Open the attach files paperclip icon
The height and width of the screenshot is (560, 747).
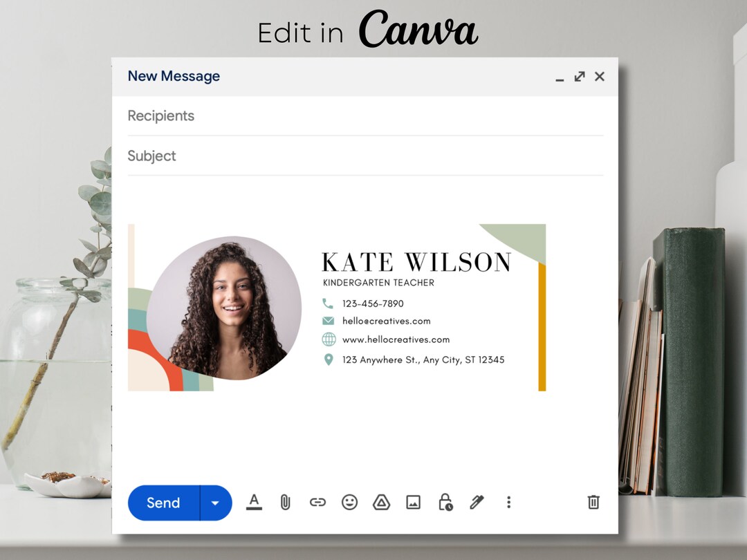[x=286, y=503]
